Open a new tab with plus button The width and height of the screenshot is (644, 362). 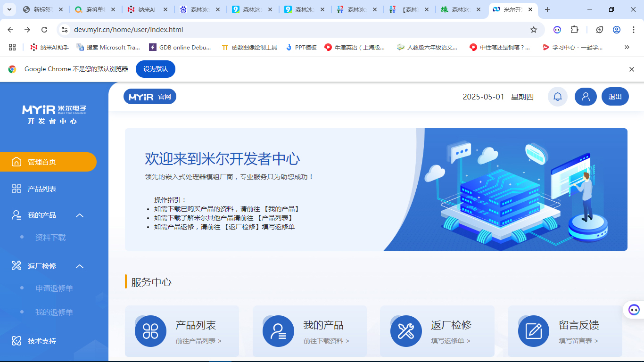pyautogui.click(x=547, y=9)
